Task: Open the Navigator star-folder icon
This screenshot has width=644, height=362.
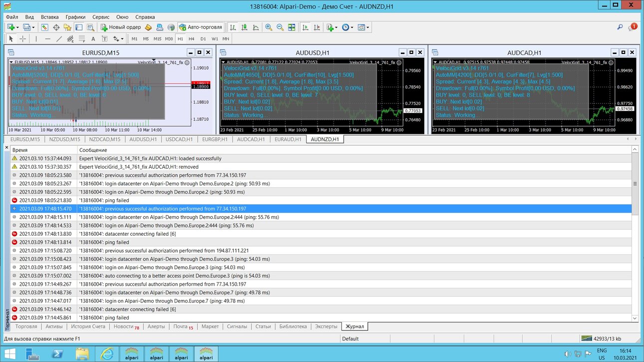Action: tap(67, 27)
